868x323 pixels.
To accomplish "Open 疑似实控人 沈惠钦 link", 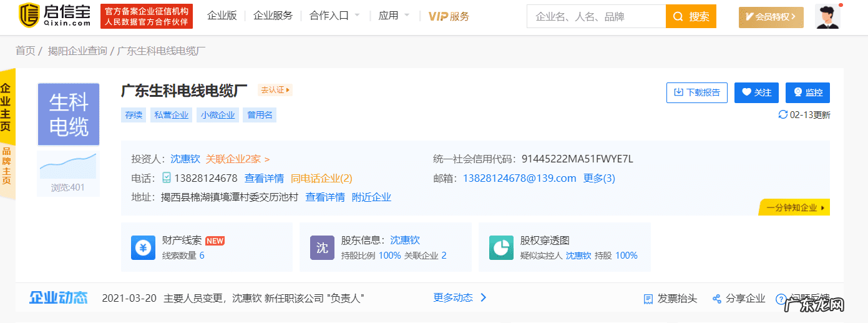I will [578, 256].
